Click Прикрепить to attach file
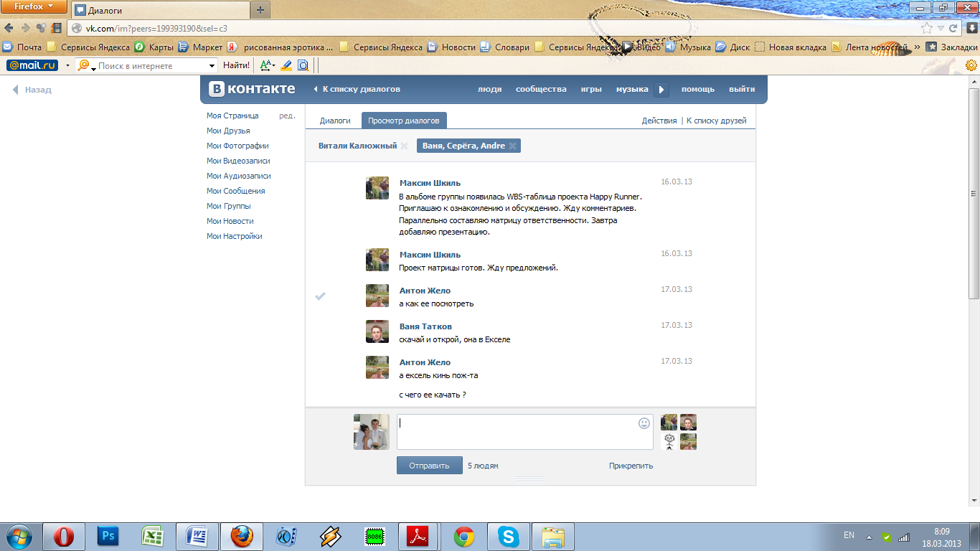The image size is (980, 551). tap(631, 466)
